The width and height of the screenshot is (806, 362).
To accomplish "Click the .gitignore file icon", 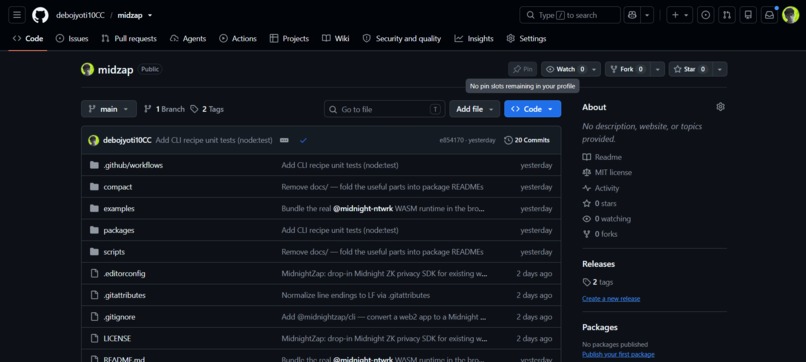I will (94, 317).
